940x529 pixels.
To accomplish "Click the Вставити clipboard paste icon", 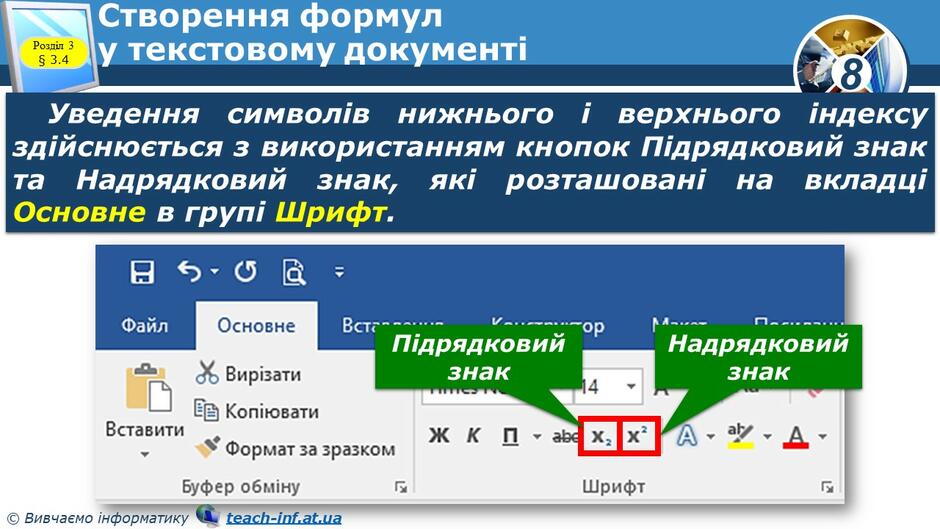I will tap(148, 388).
